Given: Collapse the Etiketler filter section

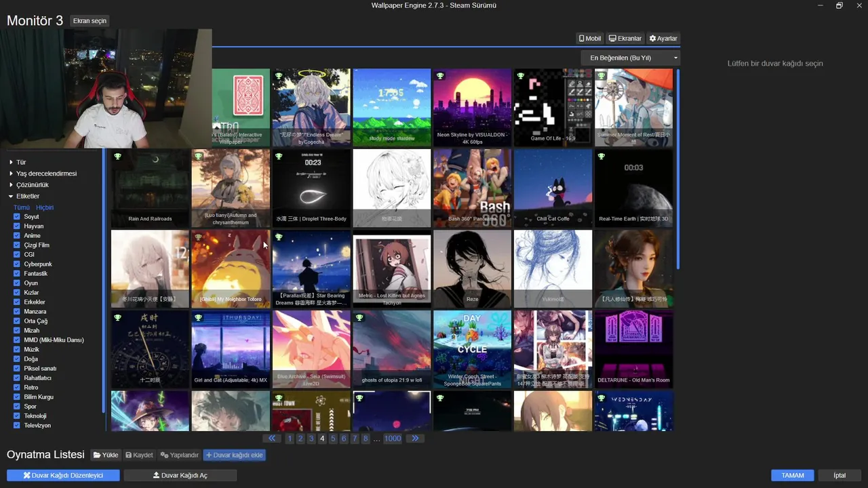Looking at the screenshot, I should click(x=24, y=197).
